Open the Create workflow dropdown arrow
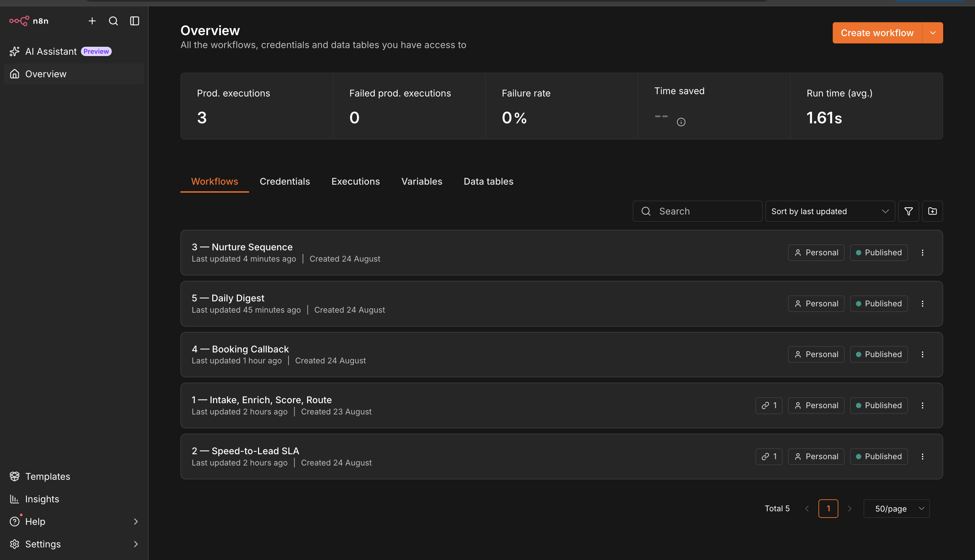The width and height of the screenshot is (975, 560). [x=933, y=33]
